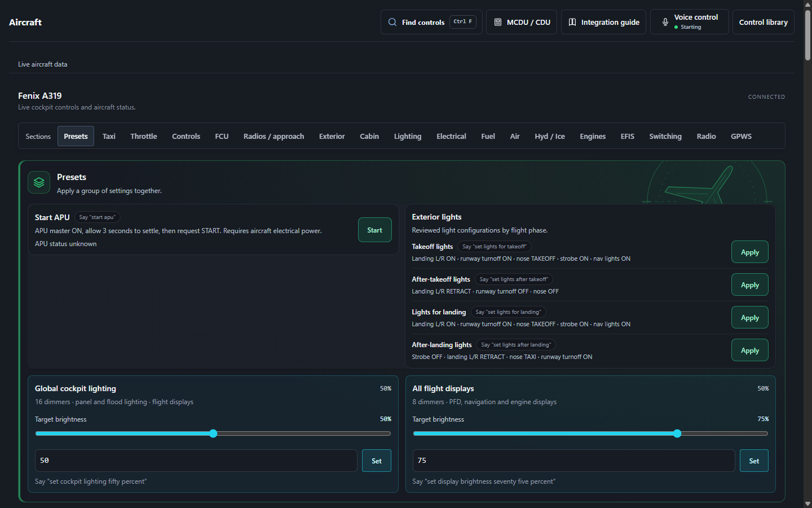Click the page scrollbar up arrow

tap(807, 5)
